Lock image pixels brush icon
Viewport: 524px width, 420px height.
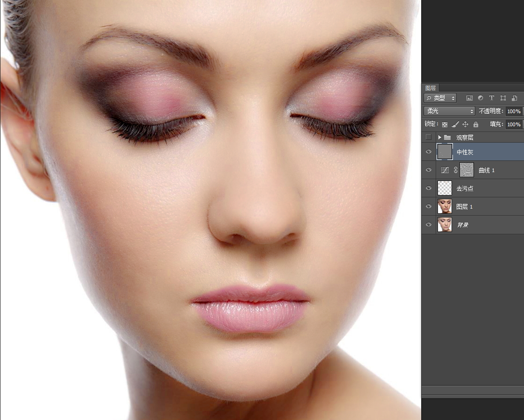point(455,124)
